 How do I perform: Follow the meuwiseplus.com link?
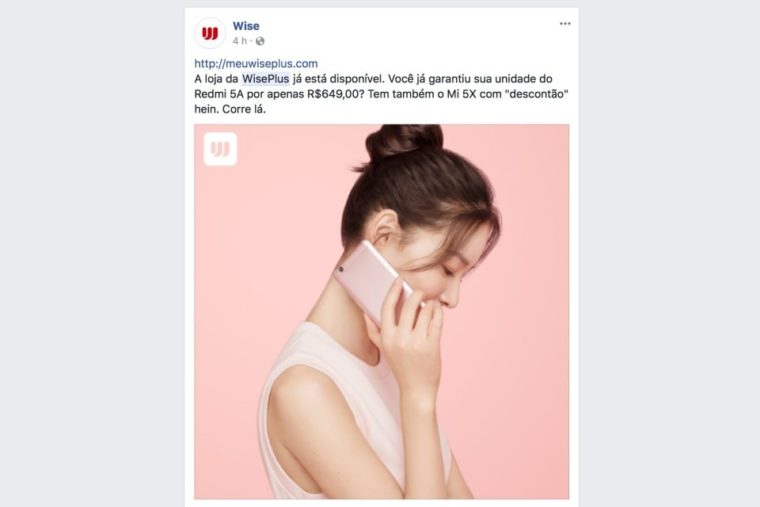click(x=256, y=63)
